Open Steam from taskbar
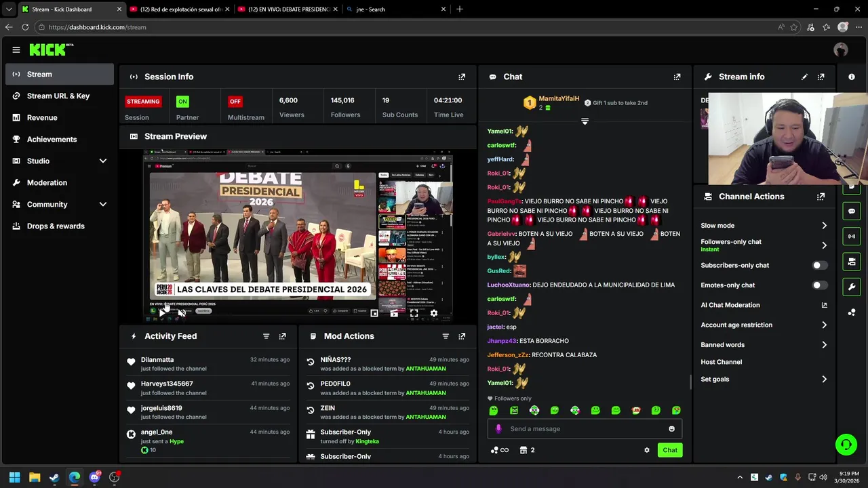The height and width of the screenshot is (488, 868). (54, 477)
